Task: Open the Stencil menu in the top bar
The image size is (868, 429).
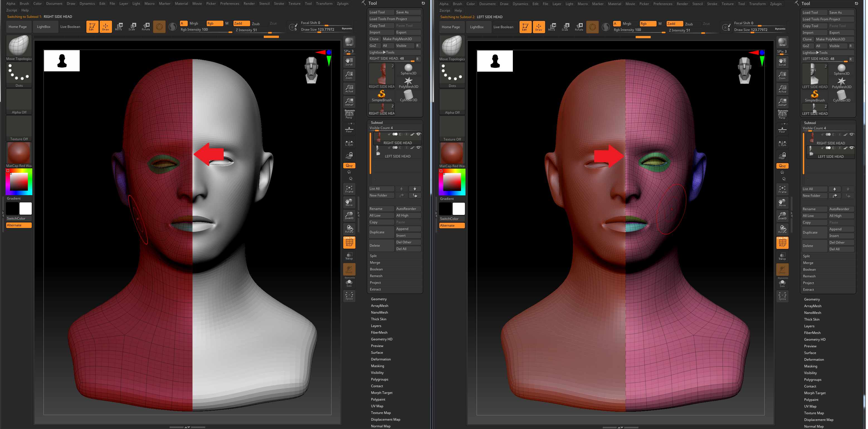Action: tap(265, 3)
